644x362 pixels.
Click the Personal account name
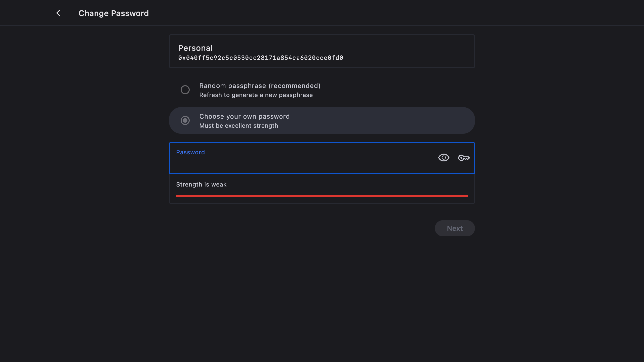tap(195, 48)
